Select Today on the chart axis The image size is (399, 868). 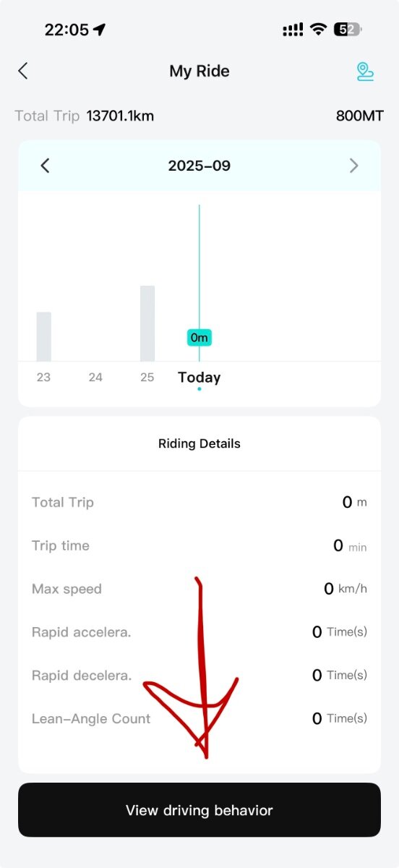click(199, 378)
